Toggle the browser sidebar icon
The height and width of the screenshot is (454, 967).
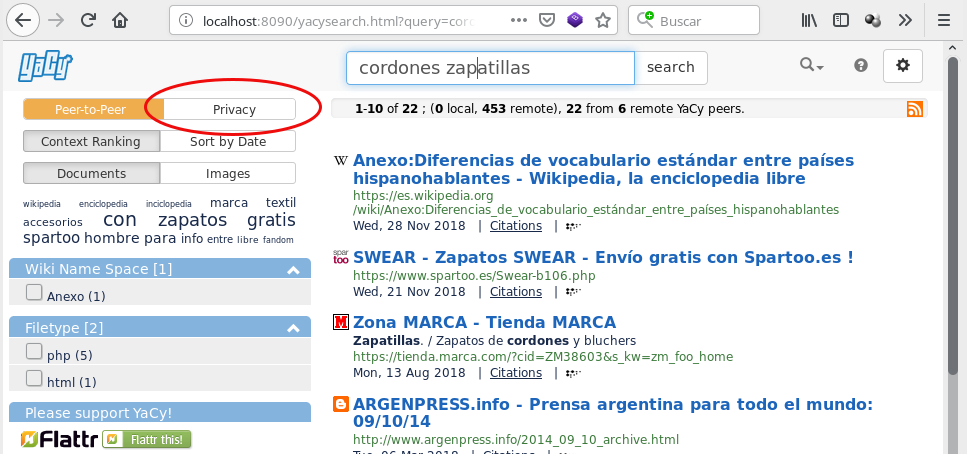coord(841,20)
